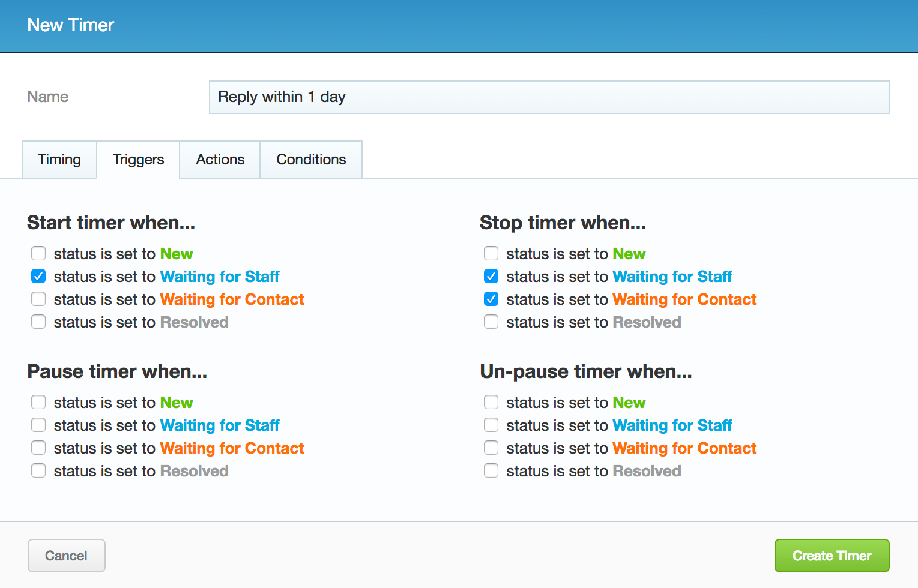Check Stop timer status New checkbox
The height and width of the screenshot is (588, 918).
point(491,253)
